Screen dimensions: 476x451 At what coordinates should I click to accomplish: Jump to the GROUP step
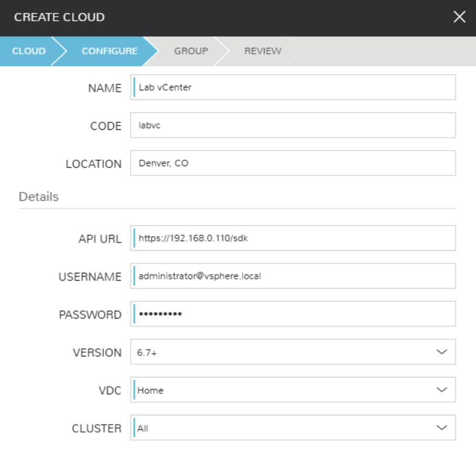pos(191,51)
